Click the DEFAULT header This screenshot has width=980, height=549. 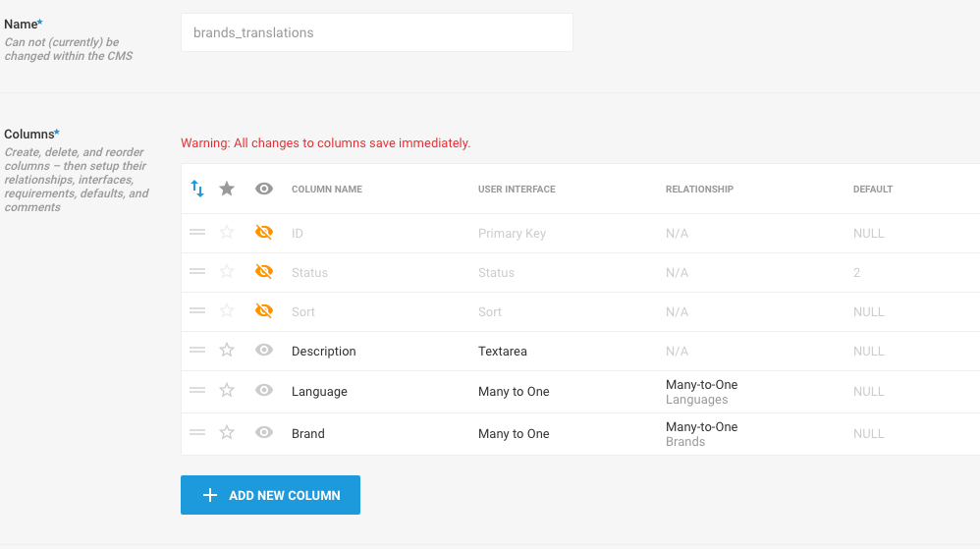(x=873, y=189)
